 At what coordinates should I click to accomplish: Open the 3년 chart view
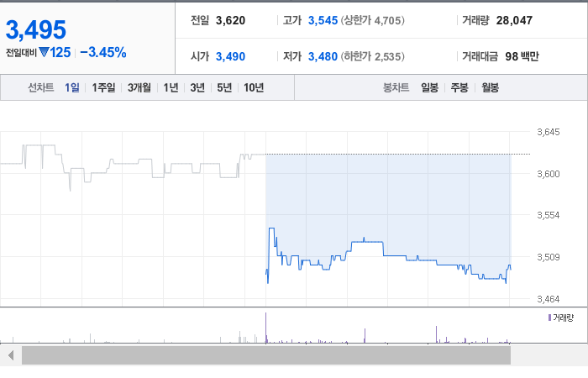pyautogui.click(x=197, y=87)
